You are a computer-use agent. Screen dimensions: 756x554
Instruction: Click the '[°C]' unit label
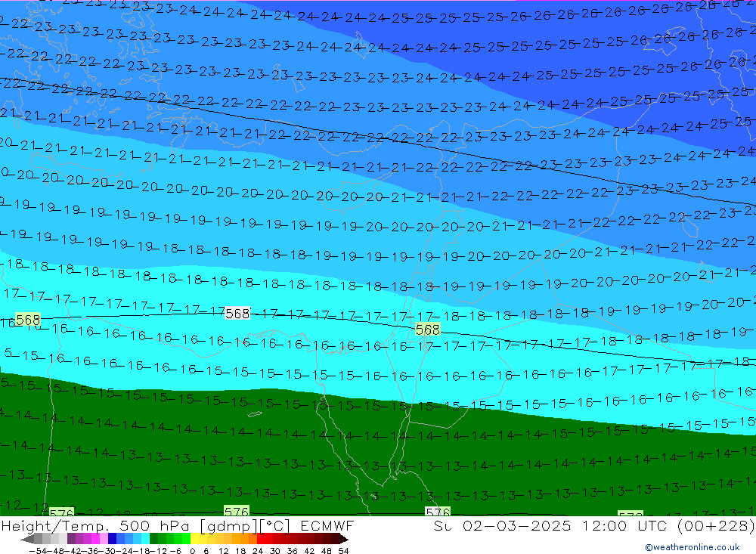275,525
